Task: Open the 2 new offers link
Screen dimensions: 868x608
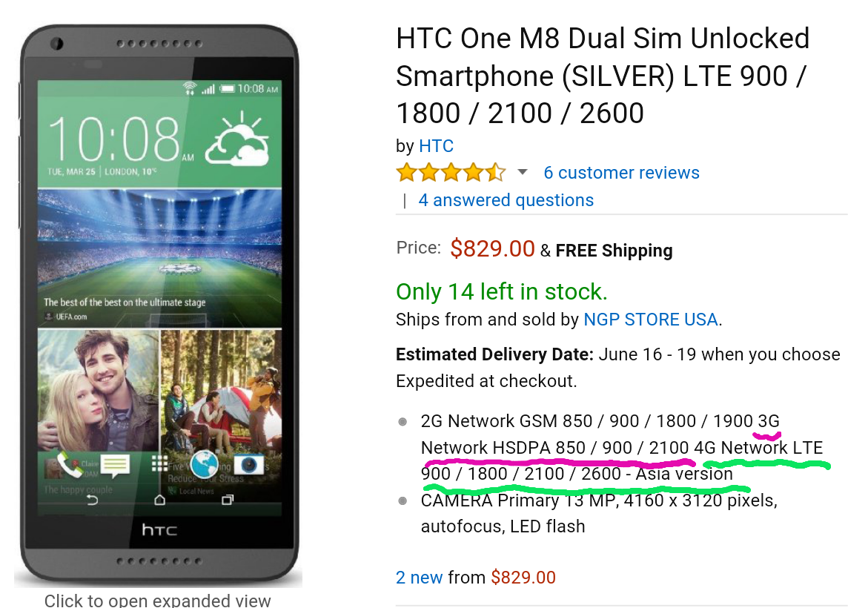Action: point(419,578)
